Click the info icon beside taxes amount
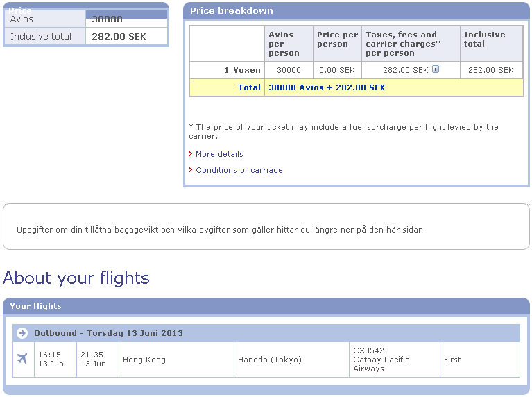The image size is (532, 397). pyautogui.click(x=436, y=69)
